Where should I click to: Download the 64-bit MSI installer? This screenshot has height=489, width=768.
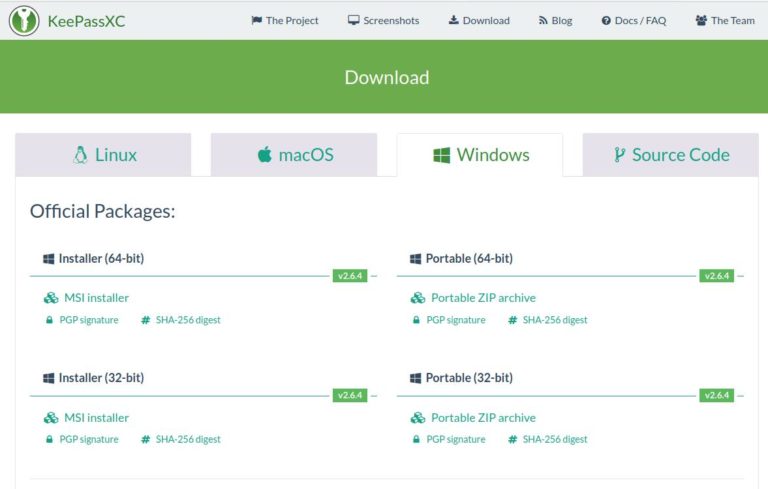[96, 298]
